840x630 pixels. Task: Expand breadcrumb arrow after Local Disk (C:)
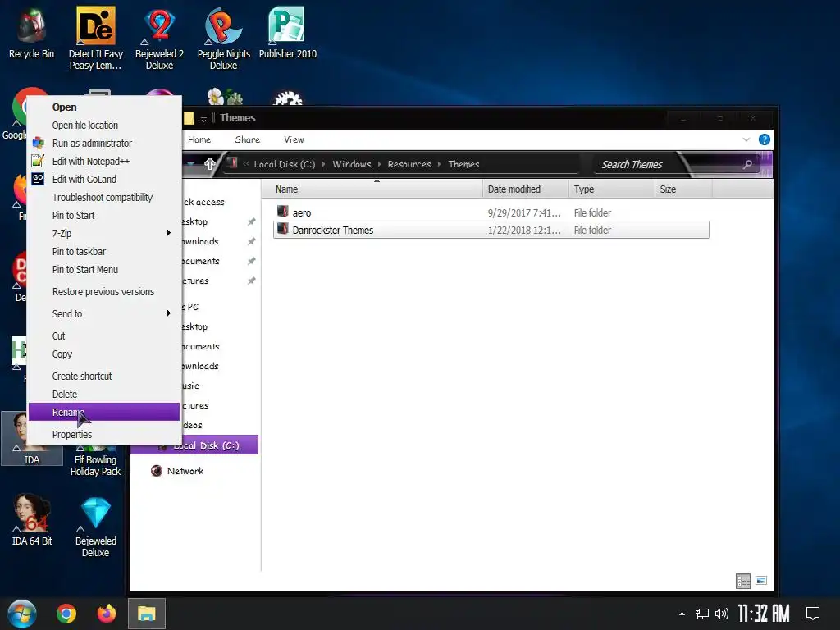pyautogui.click(x=323, y=164)
